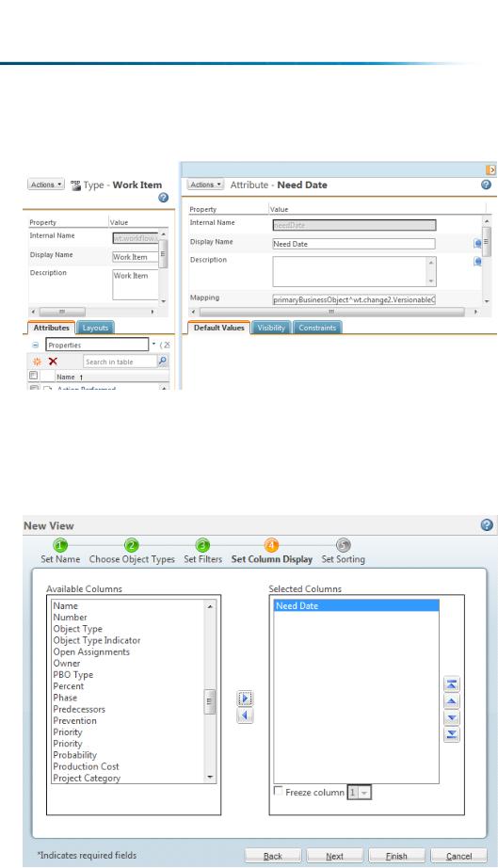Click the new attribute star icon in the Attributes toolbar
The width and height of the screenshot is (498, 868).
(x=37, y=362)
